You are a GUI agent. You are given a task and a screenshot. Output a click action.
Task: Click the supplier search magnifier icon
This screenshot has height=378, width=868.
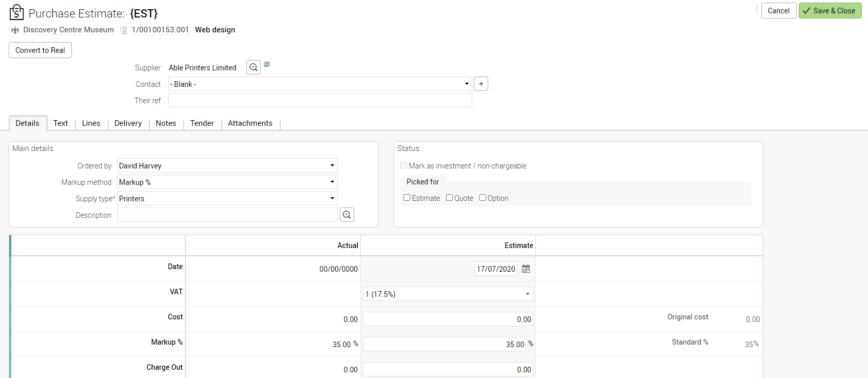[x=254, y=67]
